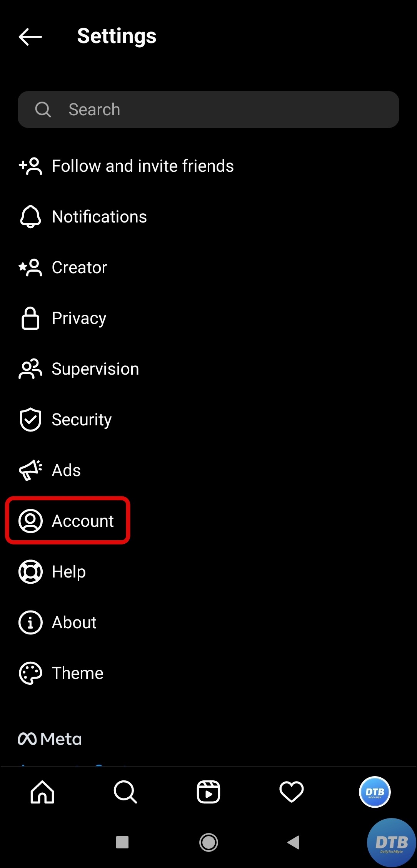Image resolution: width=417 pixels, height=868 pixels.
Task: Select the Creator starred-person icon
Action: [30, 267]
